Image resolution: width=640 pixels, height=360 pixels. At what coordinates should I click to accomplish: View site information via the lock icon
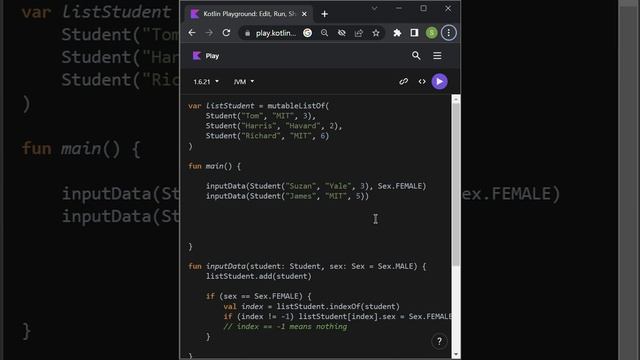pyautogui.click(x=247, y=33)
